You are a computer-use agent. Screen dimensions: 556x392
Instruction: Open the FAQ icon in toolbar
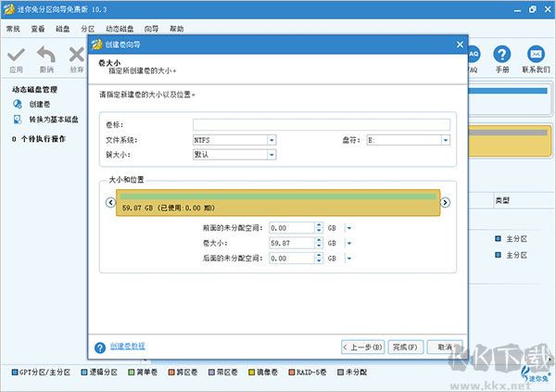pyautogui.click(x=474, y=55)
